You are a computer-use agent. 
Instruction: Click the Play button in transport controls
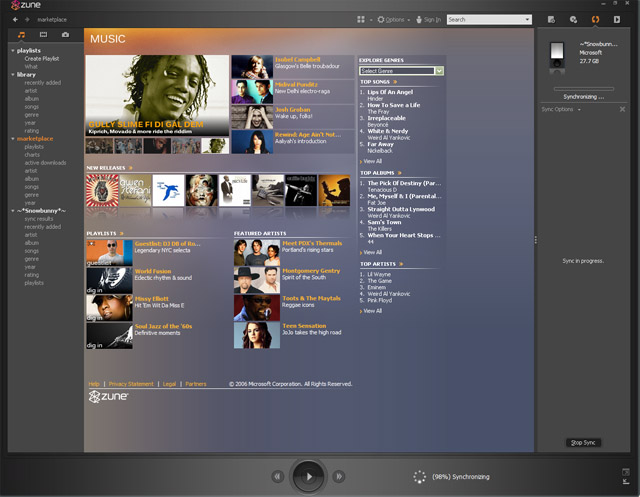click(308, 476)
